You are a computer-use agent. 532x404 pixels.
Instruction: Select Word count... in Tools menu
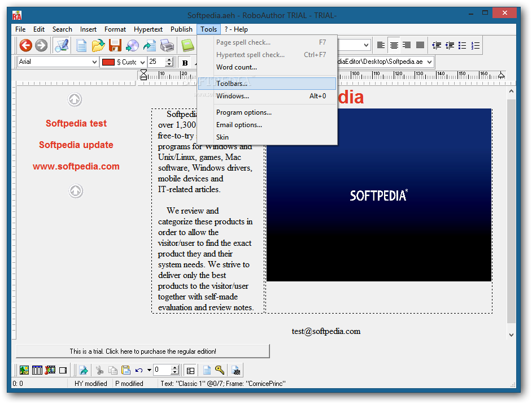click(x=267, y=67)
